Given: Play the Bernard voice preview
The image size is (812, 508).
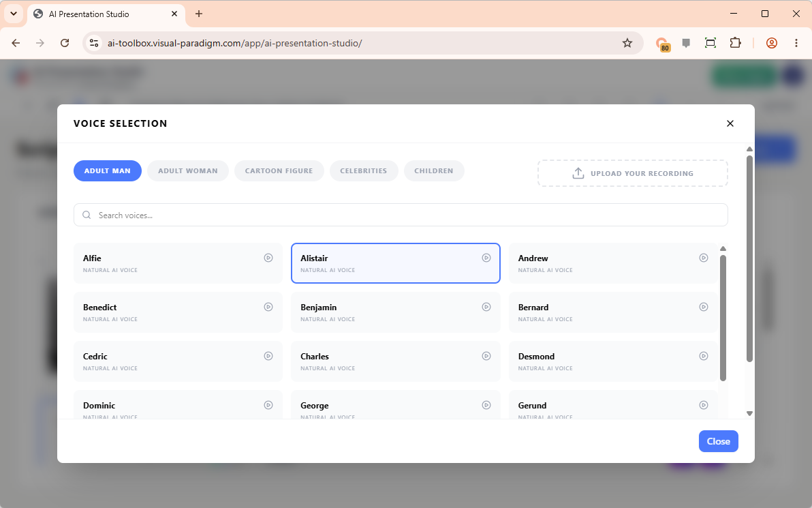Looking at the screenshot, I should pos(703,307).
